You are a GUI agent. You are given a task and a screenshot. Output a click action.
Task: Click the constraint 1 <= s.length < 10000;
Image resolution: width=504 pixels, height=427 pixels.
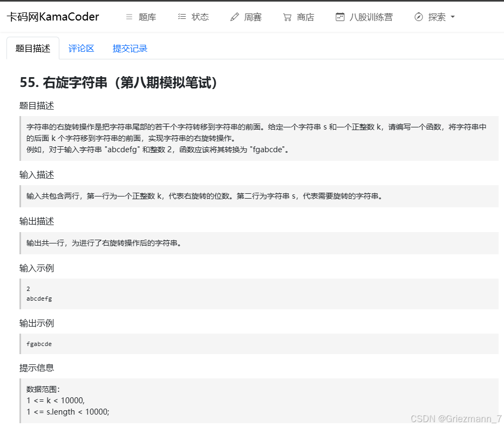[68, 411]
